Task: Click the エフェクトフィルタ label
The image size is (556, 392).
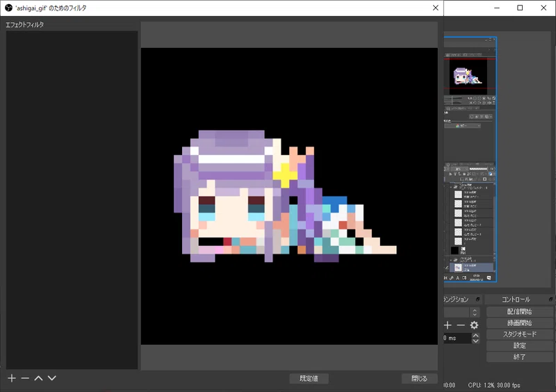Action: click(x=24, y=25)
